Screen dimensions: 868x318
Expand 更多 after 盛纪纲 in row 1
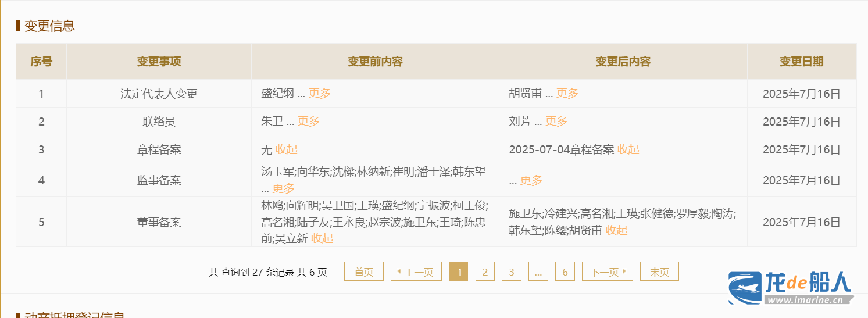319,93
